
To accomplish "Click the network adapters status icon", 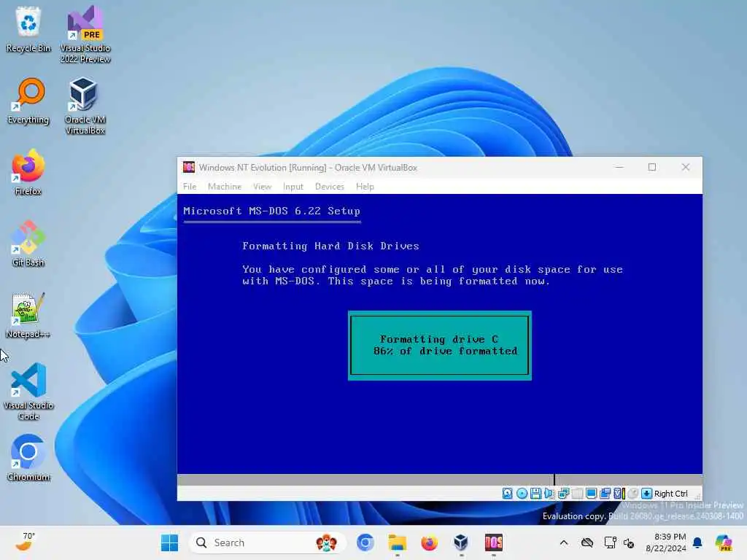I will [563, 494].
